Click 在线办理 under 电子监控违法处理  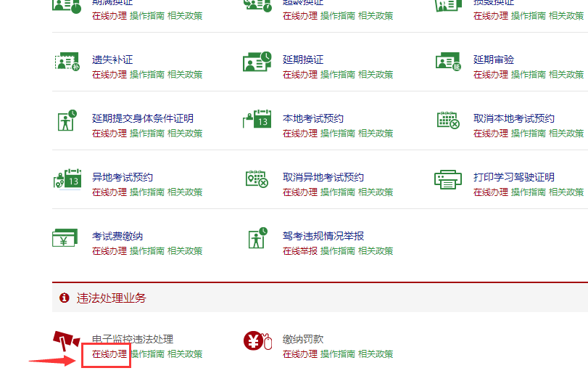109,354
